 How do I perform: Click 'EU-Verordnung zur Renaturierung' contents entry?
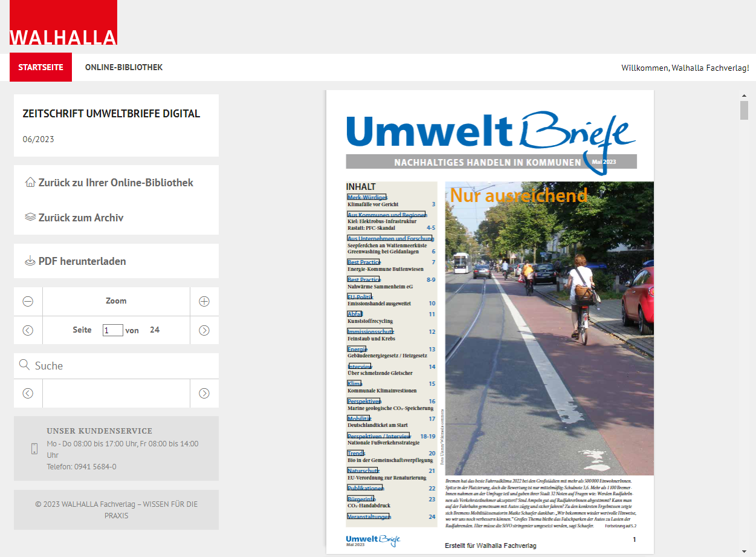(x=387, y=478)
